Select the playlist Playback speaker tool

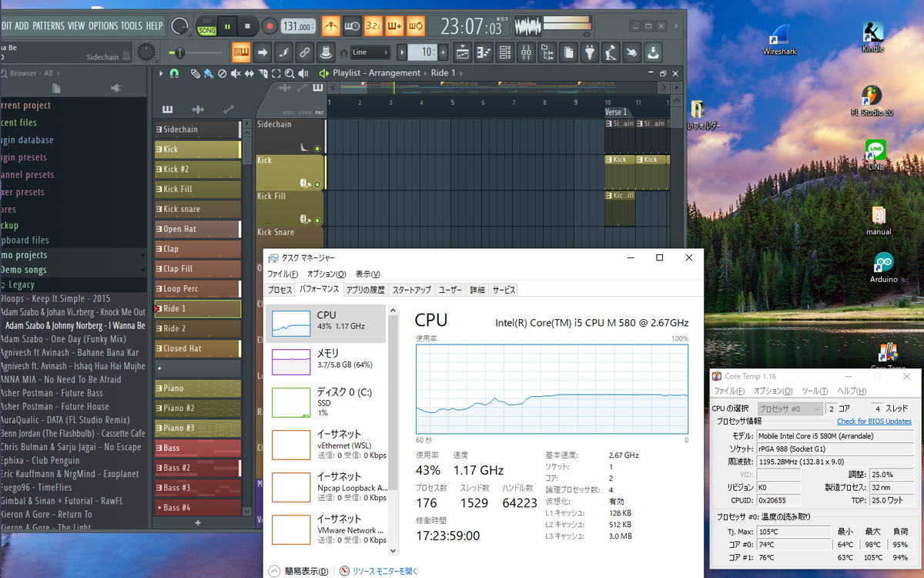(x=302, y=73)
